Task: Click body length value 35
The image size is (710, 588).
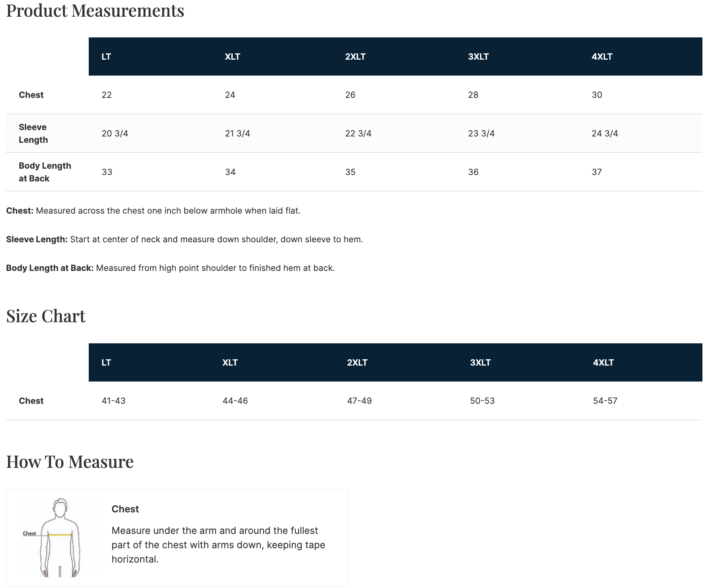Action: (350, 172)
